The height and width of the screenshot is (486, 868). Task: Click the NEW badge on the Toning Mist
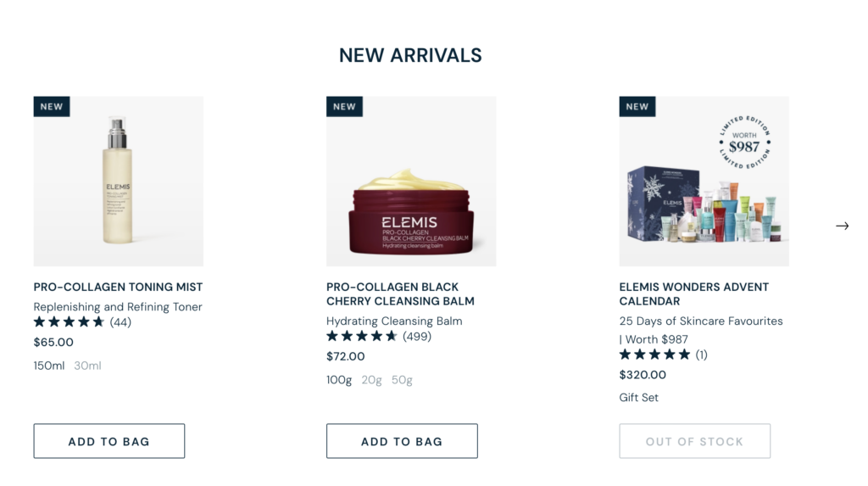(x=52, y=106)
